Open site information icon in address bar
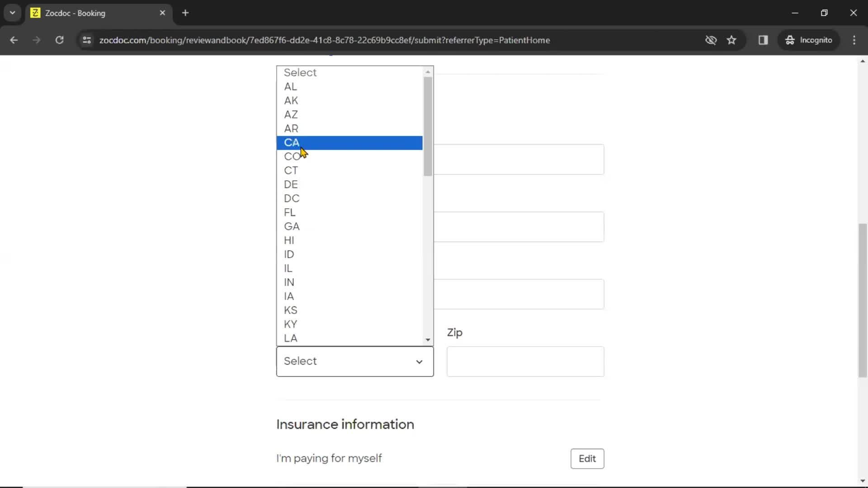Viewport: 868px width, 488px height. pos(87,40)
